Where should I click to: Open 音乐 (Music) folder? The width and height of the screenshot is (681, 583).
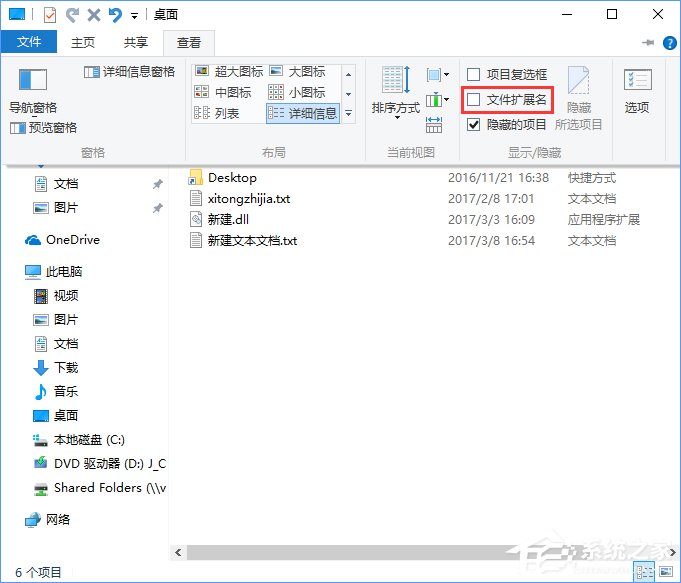(56, 391)
